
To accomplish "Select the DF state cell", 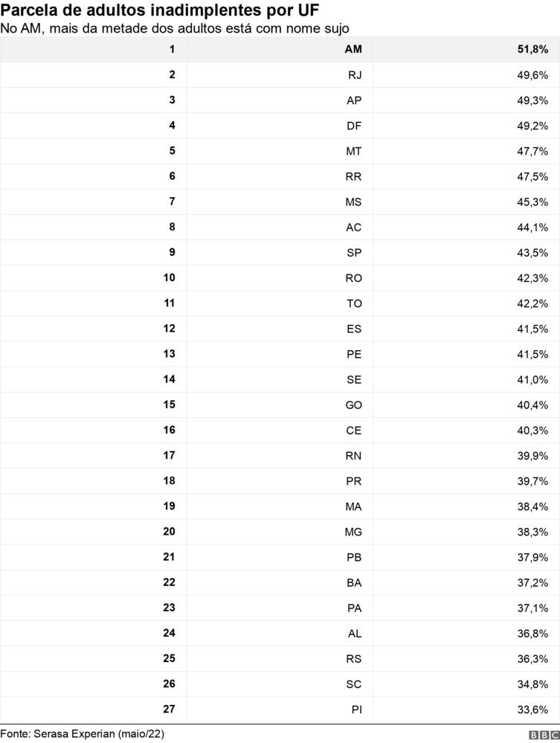I will [x=354, y=126].
